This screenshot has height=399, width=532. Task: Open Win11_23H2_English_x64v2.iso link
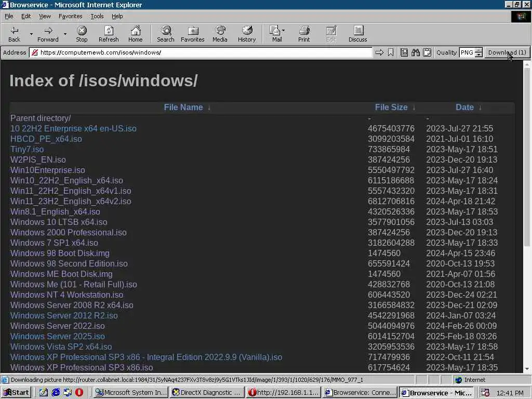71,201
